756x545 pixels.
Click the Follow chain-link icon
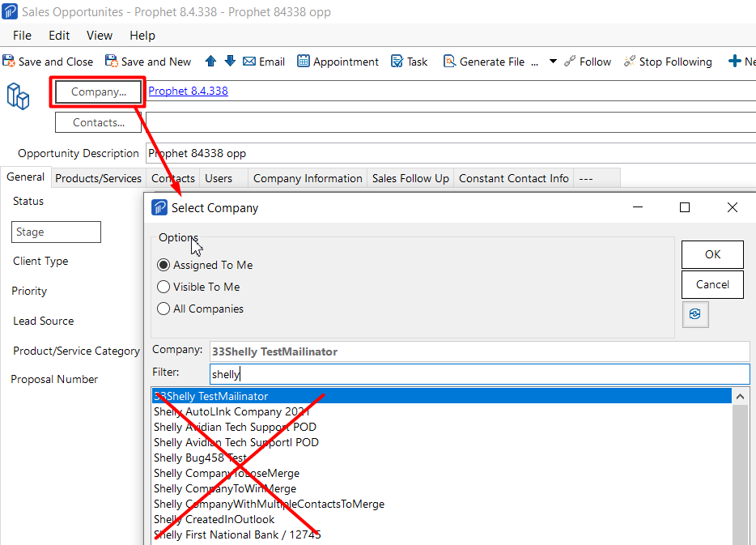[569, 62]
